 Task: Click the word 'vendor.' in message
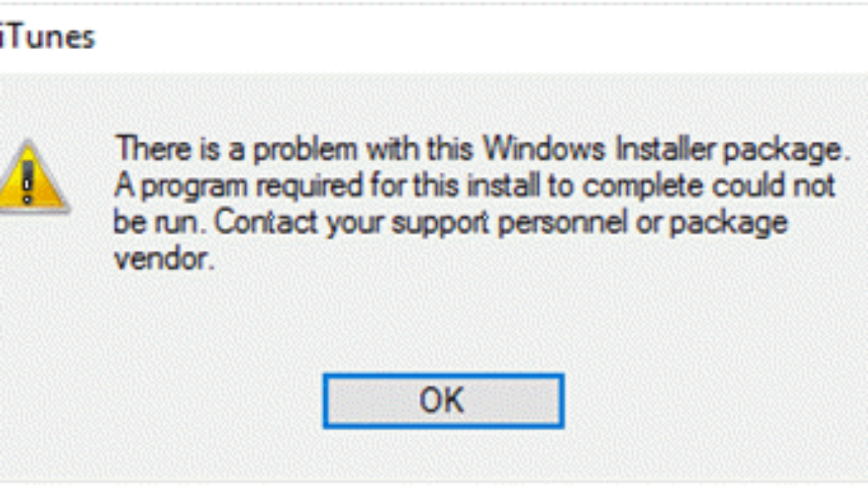pyautogui.click(x=165, y=258)
